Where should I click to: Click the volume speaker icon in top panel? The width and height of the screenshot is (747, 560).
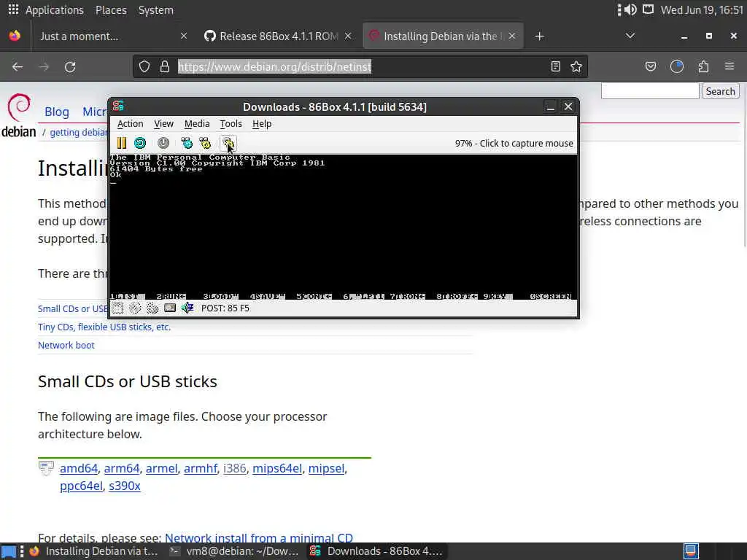pyautogui.click(x=630, y=9)
